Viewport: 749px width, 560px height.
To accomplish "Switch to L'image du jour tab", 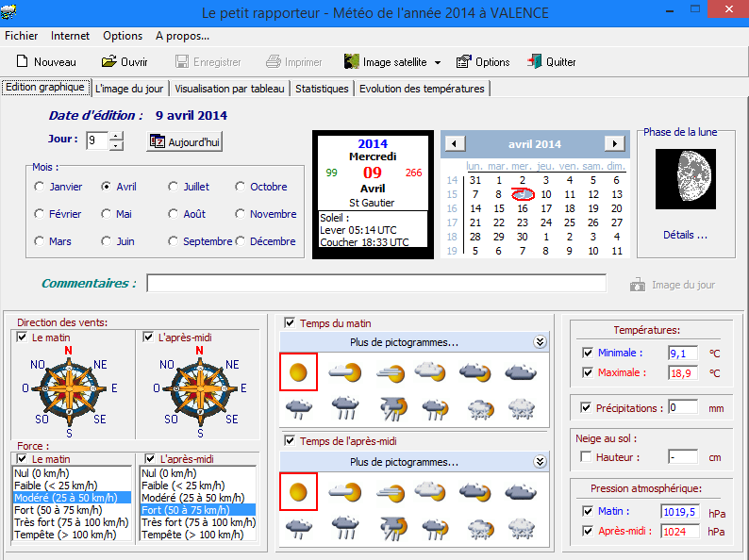I will [x=129, y=89].
